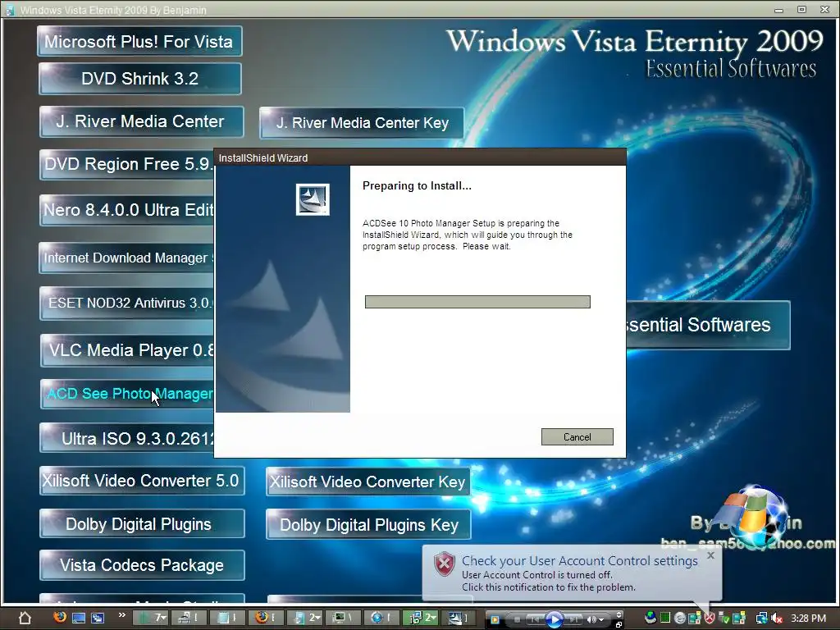This screenshot has width=840, height=630.
Task: Select Nero 8.4.0.0 Ultra Edition
Action: (x=126, y=209)
